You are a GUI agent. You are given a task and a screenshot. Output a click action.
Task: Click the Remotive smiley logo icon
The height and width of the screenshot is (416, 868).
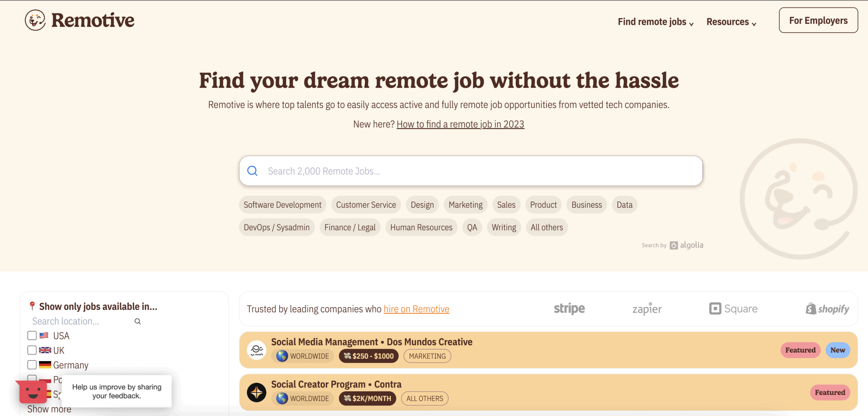pos(35,20)
